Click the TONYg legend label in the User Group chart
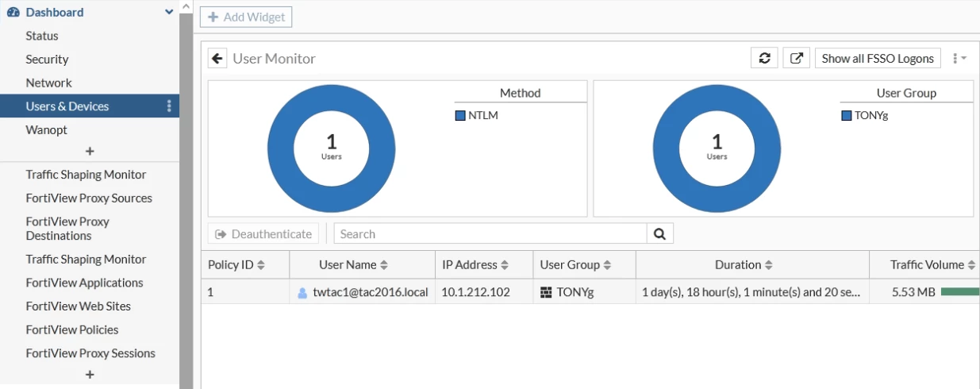Viewport: 980px width, 389px height. tap(871, 116)
